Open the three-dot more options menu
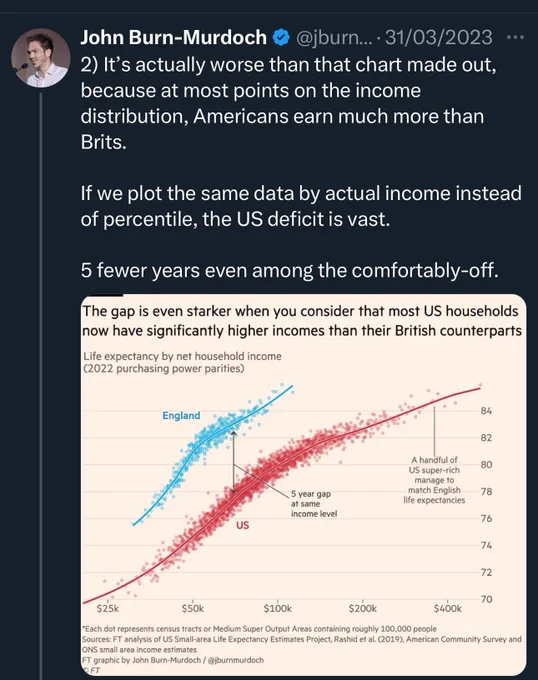Screen dimensions: 538x680 click(515, 37)
